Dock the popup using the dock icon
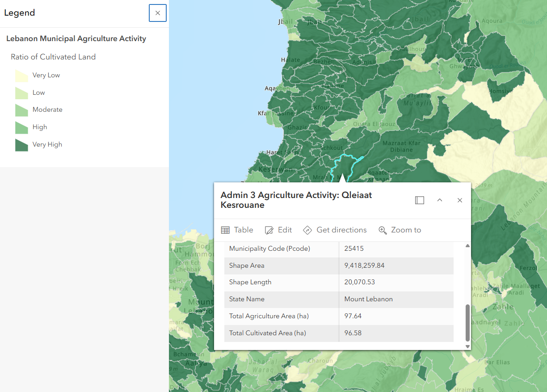Viewport: 547px width, 392px height. [420, 200]
